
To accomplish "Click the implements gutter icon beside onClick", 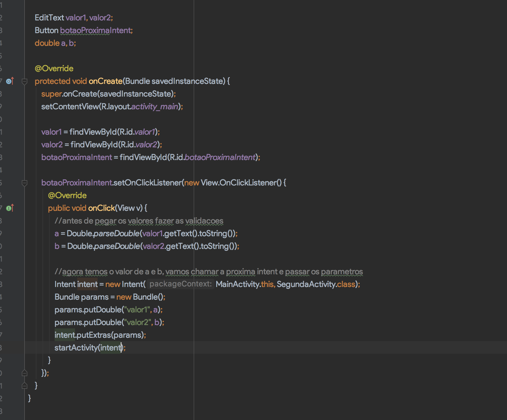I will coord(10,208).
